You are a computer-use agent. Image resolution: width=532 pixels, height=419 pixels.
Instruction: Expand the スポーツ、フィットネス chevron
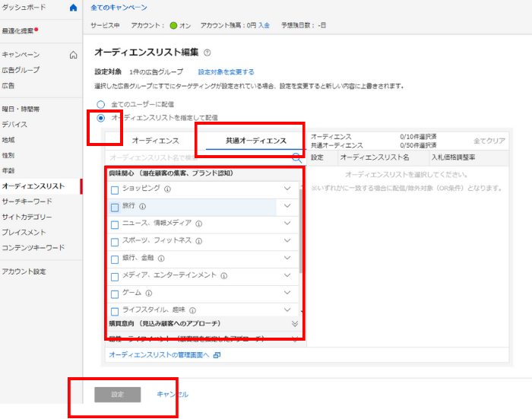[x=287, y=240]
